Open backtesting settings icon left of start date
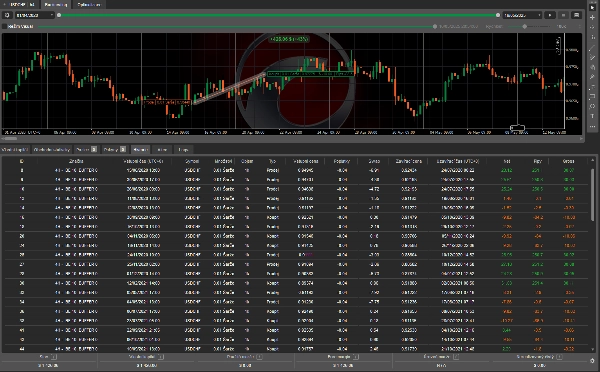The image size is (600, 372). point(7,15)
